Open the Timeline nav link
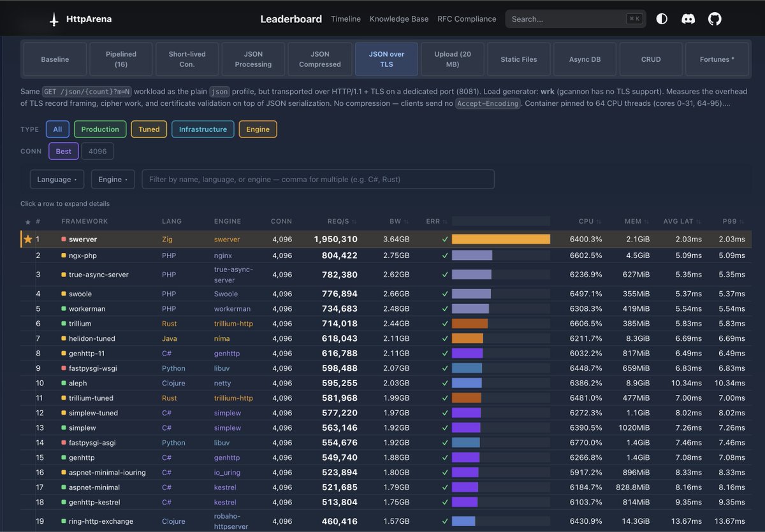This screenshot has width=765, height=532. click(346, 19)
